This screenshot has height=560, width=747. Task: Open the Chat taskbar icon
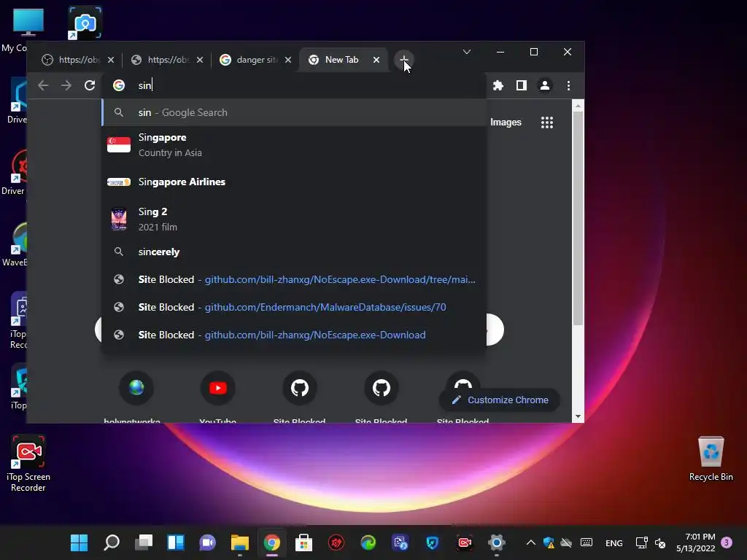pyautogui.click(x=207, y=542)
